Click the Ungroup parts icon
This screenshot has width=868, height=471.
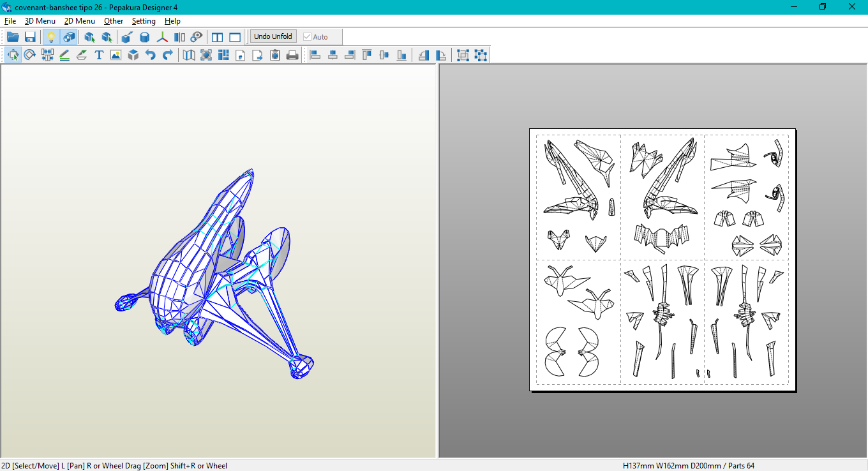(x=481, y=55)
